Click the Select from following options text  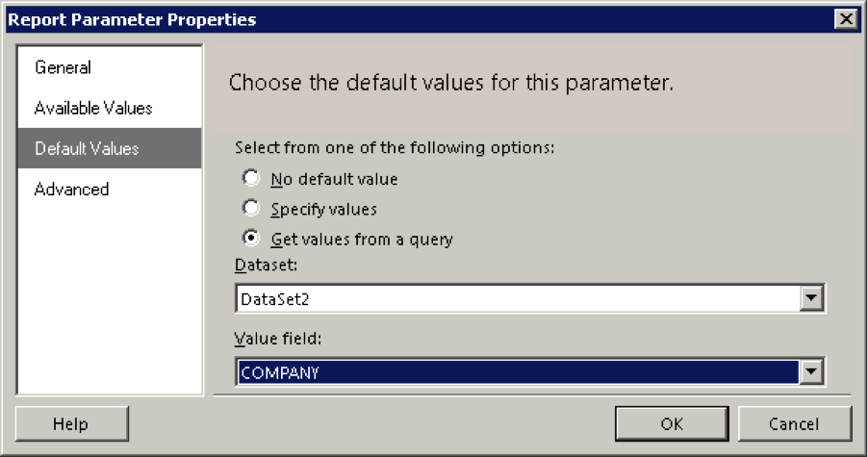pyautogui.click(x=395, y=148)
